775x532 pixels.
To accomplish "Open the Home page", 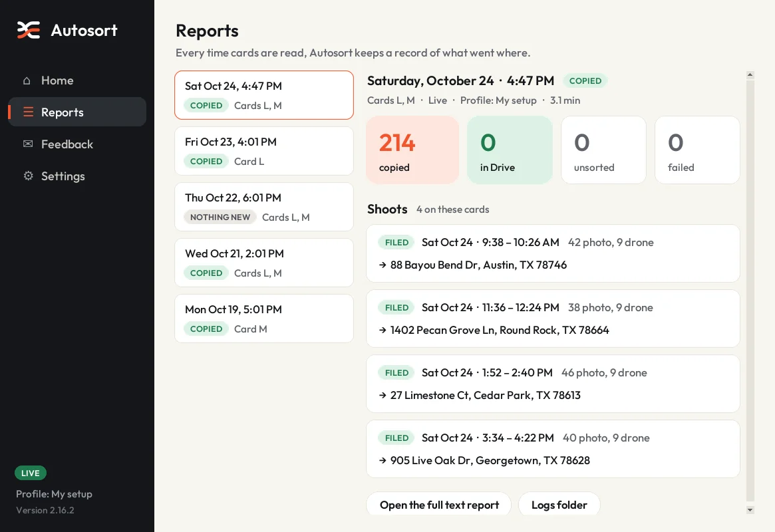I will click(77, 80).
